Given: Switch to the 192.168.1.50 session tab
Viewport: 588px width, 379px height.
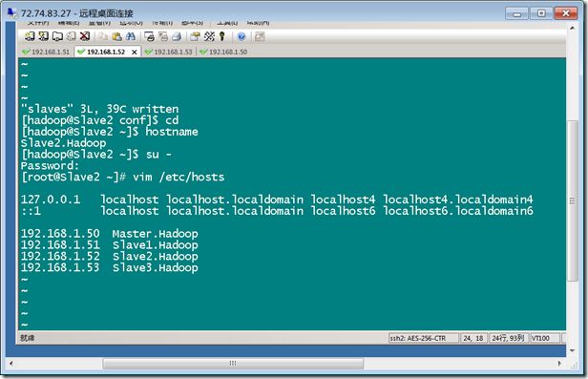Looking at the screenshot, I should coord(224,52).
